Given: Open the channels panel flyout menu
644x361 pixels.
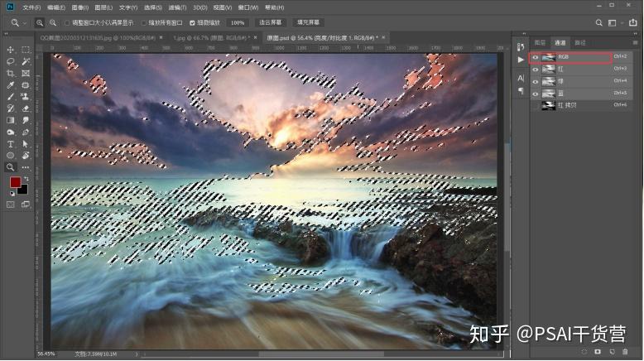Looking at the screenshot, I should click(635, 43).
